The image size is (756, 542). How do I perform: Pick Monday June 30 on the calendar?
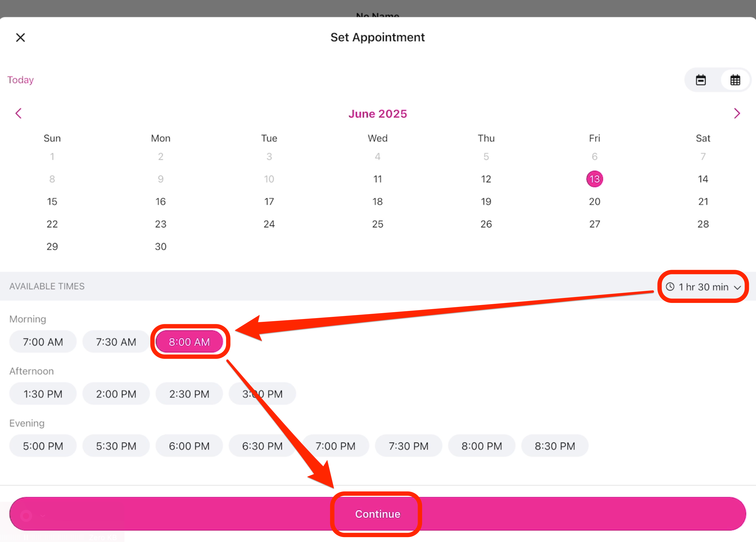pos(161,247)
